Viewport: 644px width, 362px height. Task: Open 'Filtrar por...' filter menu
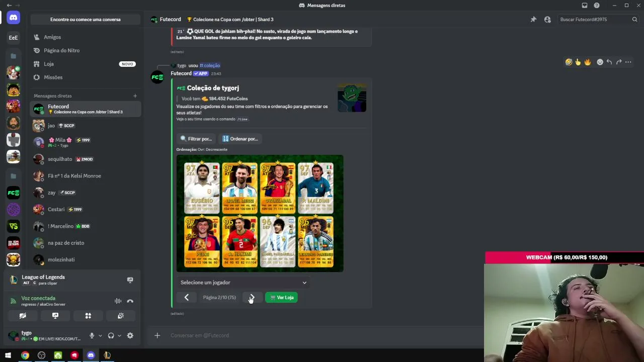[196, 139]
